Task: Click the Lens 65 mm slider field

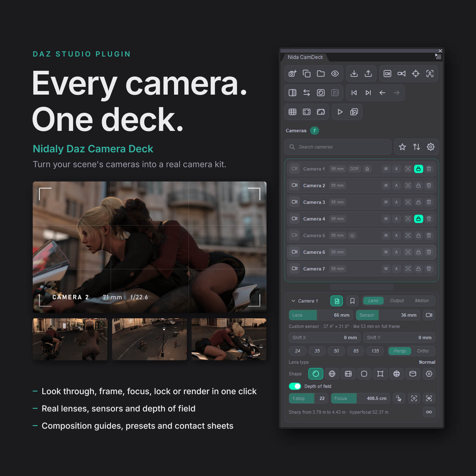Action: coord(321,315)
